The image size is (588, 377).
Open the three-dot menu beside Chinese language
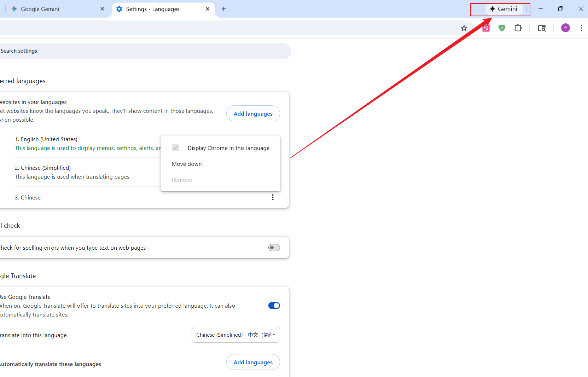[273, 197]
